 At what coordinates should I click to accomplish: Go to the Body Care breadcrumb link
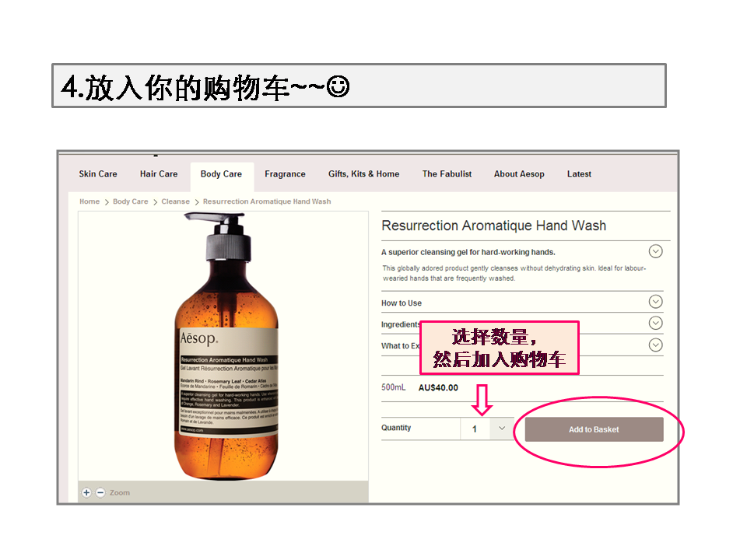click(130, 201)
